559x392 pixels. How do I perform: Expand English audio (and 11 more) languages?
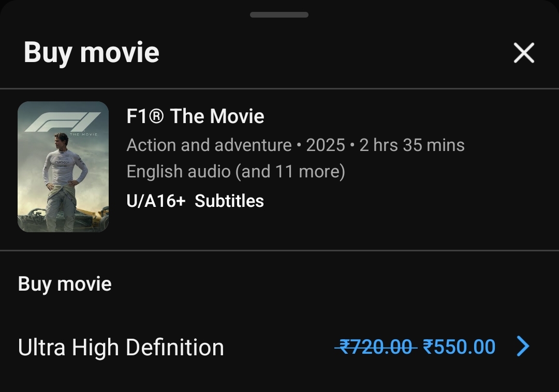click(236, 171)
